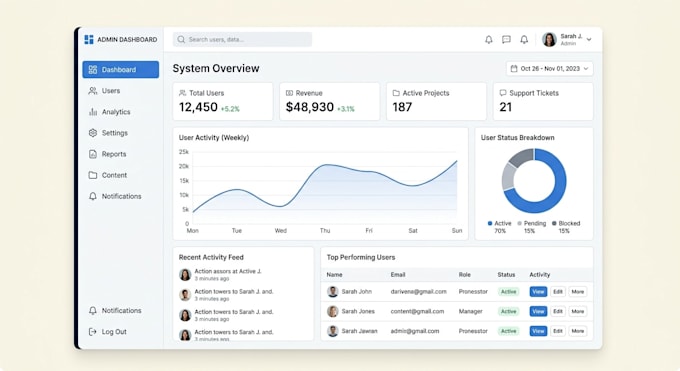The height and width of the screenshot is (371, 680).
Task: Click the dark gray Blocked legend dot
Action: 554,223
